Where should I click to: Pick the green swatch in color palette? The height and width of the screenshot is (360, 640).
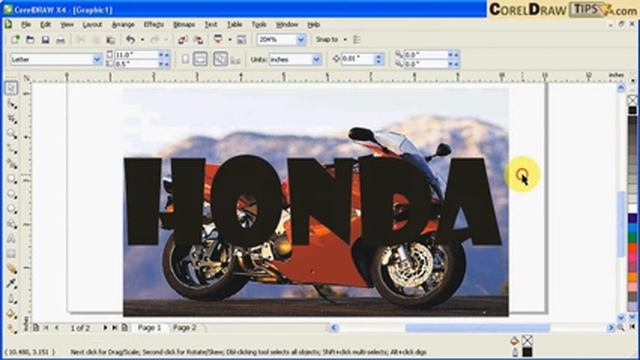(x=632, y=238)
